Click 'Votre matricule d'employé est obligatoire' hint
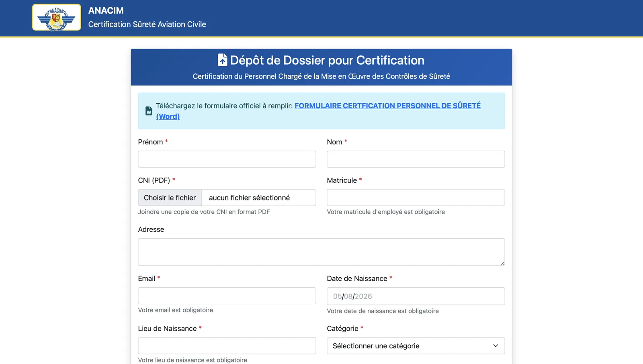 (x=386, y=212)
